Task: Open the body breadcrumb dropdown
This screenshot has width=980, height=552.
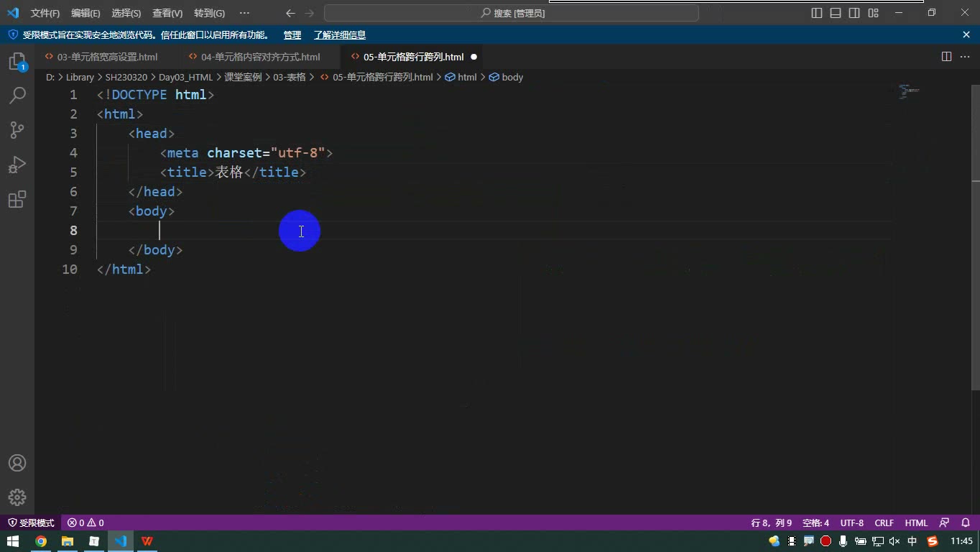Action: [506, 77]
